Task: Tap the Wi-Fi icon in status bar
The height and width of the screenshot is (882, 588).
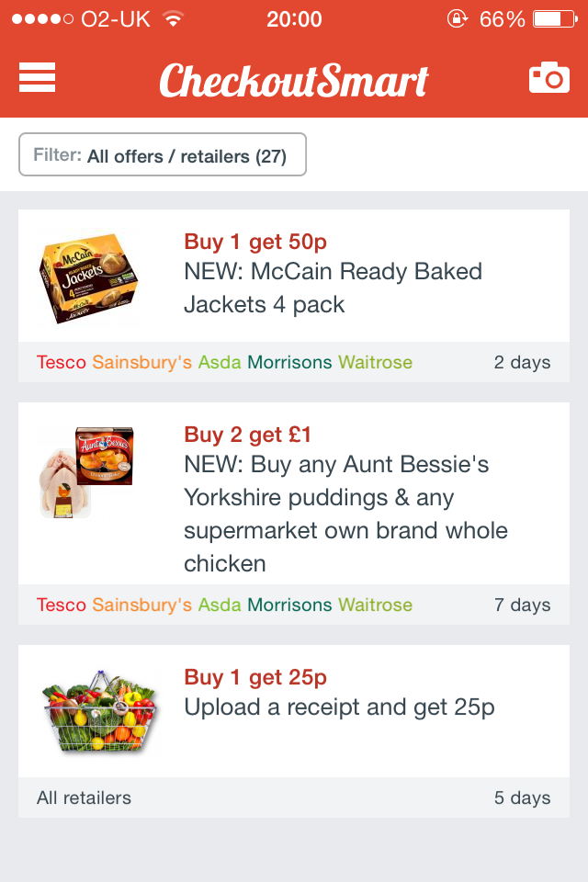Action: point(172,18)
